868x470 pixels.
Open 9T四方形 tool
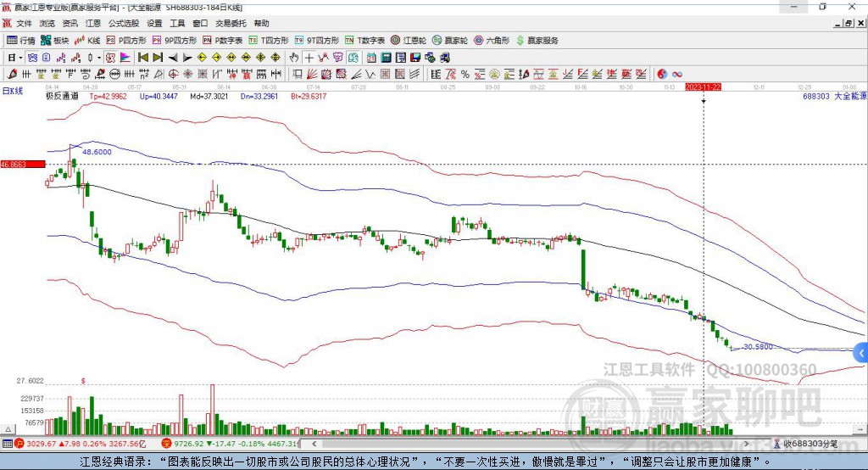coord(317,41)
